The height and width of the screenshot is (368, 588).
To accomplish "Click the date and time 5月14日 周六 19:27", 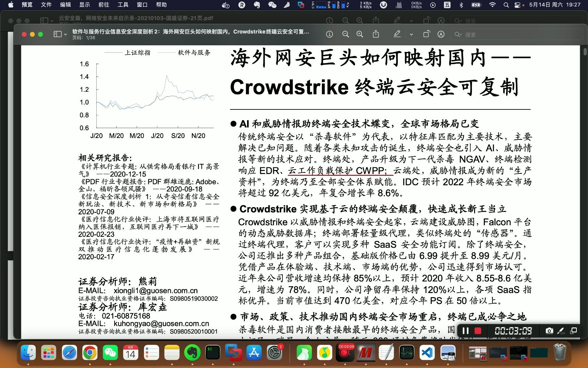I will tap(555, 5).
